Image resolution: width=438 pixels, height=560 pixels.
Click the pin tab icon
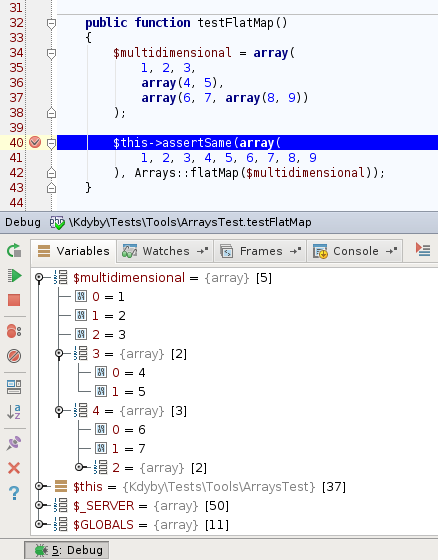[x=14, y=443]
